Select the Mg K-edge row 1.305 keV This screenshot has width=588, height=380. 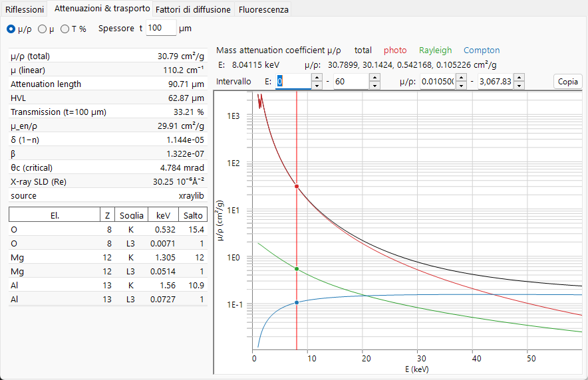tap(108, 258)
